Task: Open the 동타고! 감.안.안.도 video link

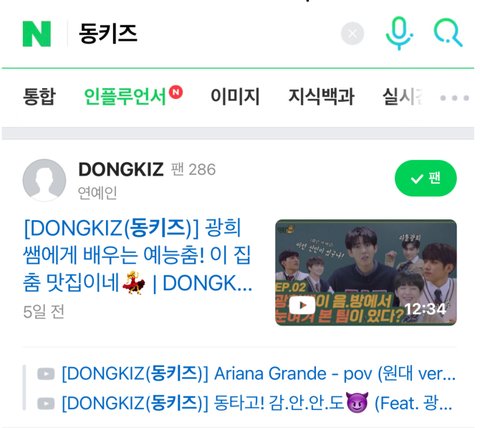Action: point(257,403)
